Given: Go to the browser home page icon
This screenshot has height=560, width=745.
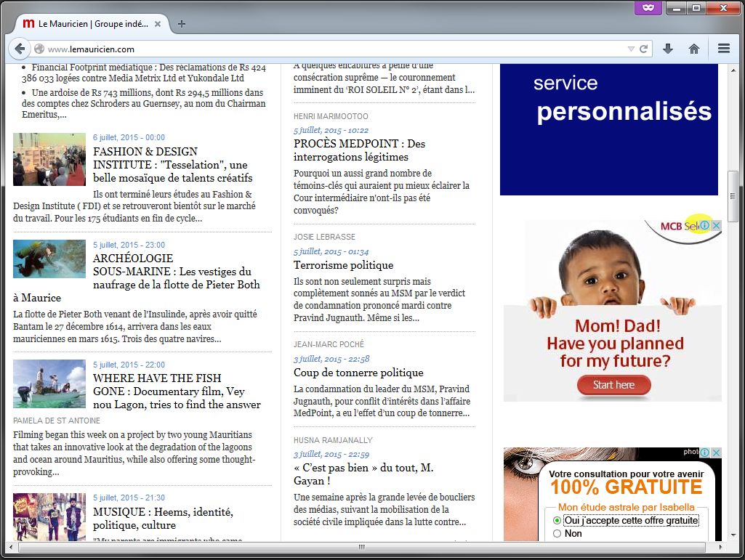Looking at the screenshot, I should click(x=694, y=49).
